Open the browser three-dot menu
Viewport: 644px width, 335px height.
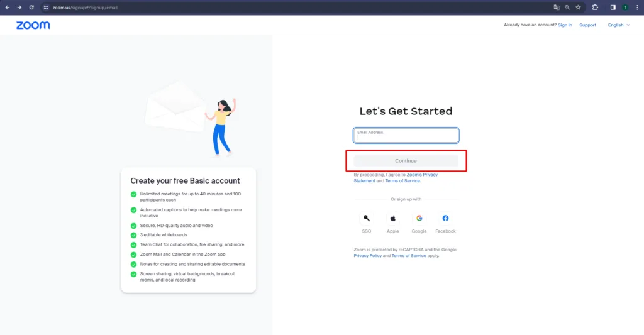[x=638, y=8]
